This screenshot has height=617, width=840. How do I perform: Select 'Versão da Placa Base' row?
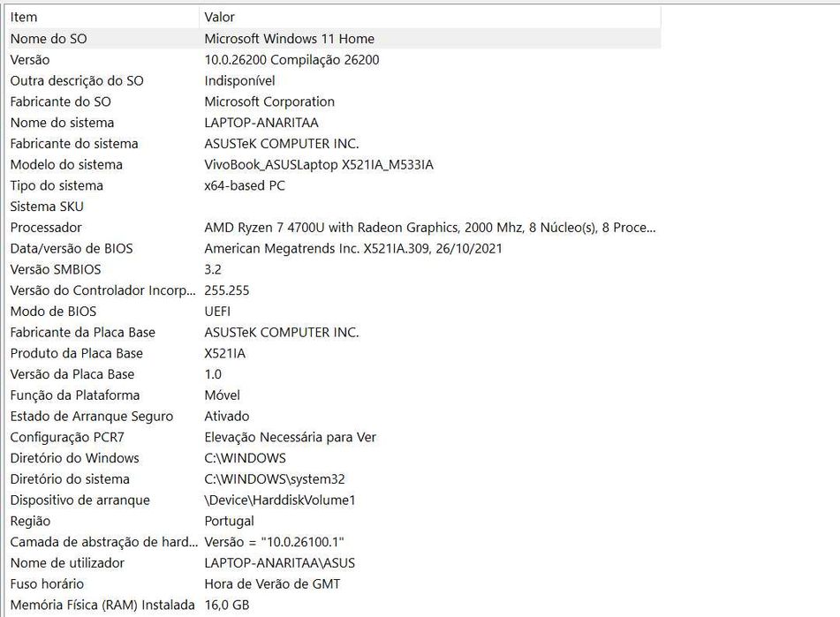click(334, 374)
